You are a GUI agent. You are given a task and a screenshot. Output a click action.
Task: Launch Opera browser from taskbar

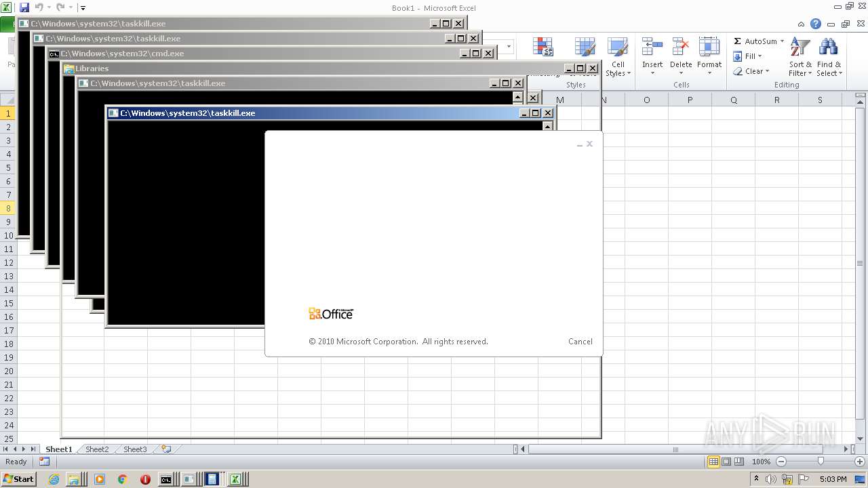click(145, 479)
